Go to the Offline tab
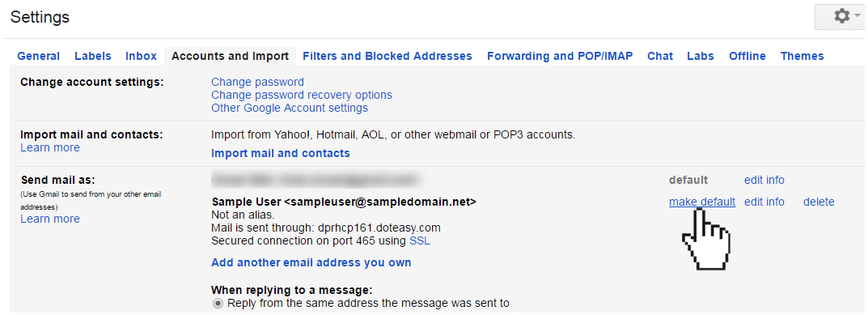The width and height of the screenshot is (868, 315). (747, 56)
